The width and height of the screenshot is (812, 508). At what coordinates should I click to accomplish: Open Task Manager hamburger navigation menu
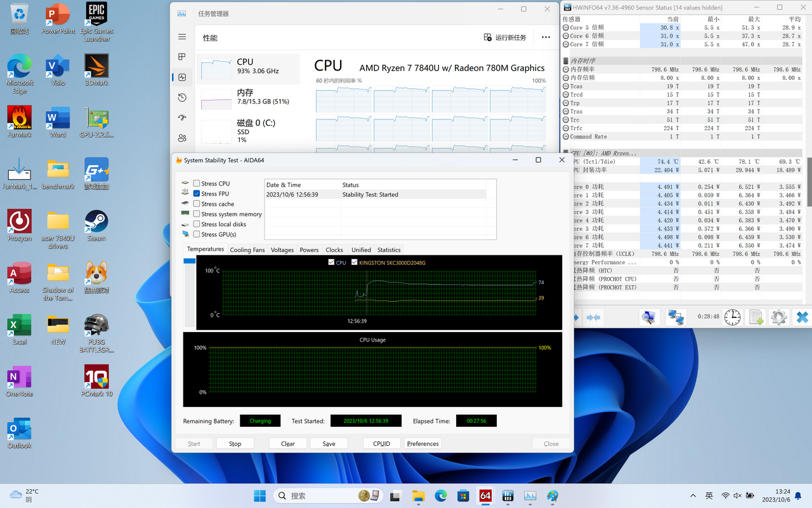(182, 37)
